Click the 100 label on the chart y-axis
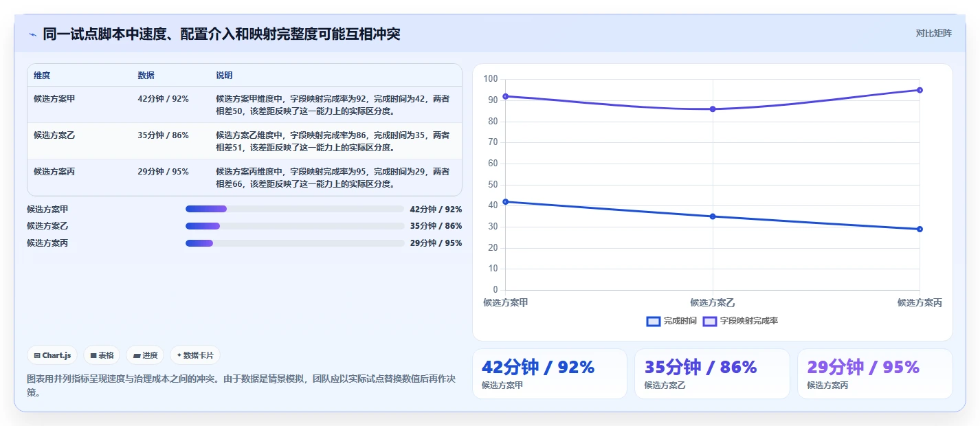The image size is (980, 426). 491,79
